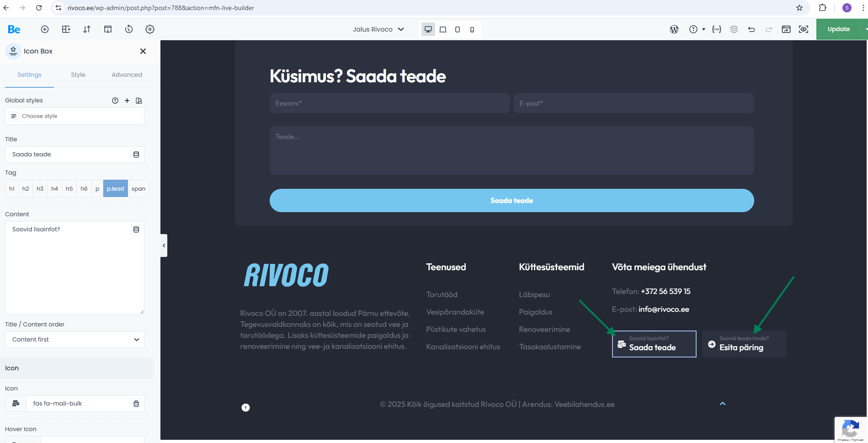Select the p.lead tag option
Screen dimensions: 868x443
click(115, 189)
